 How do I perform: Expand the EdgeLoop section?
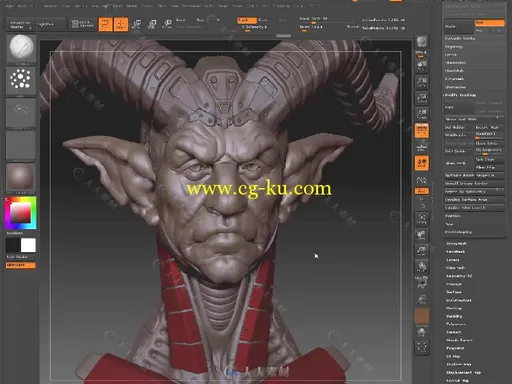(454, 47)
